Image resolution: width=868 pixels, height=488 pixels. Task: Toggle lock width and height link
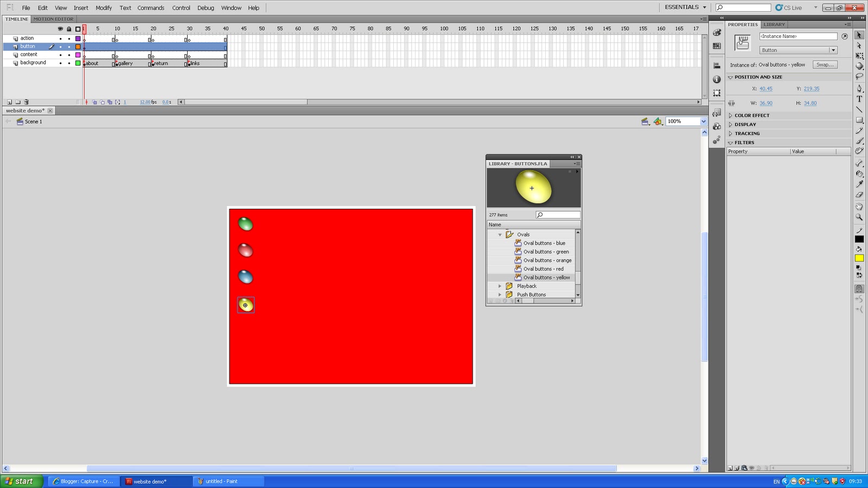click(731, 103)
